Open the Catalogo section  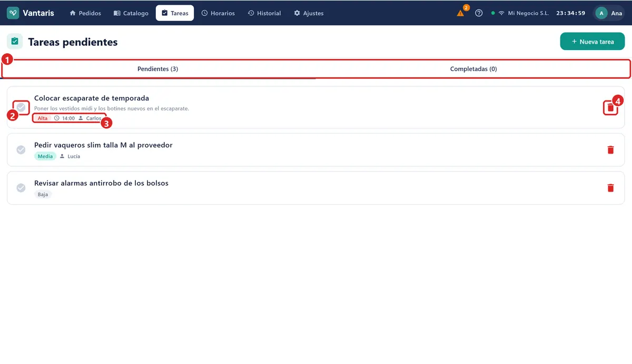(x=131, y=13)
